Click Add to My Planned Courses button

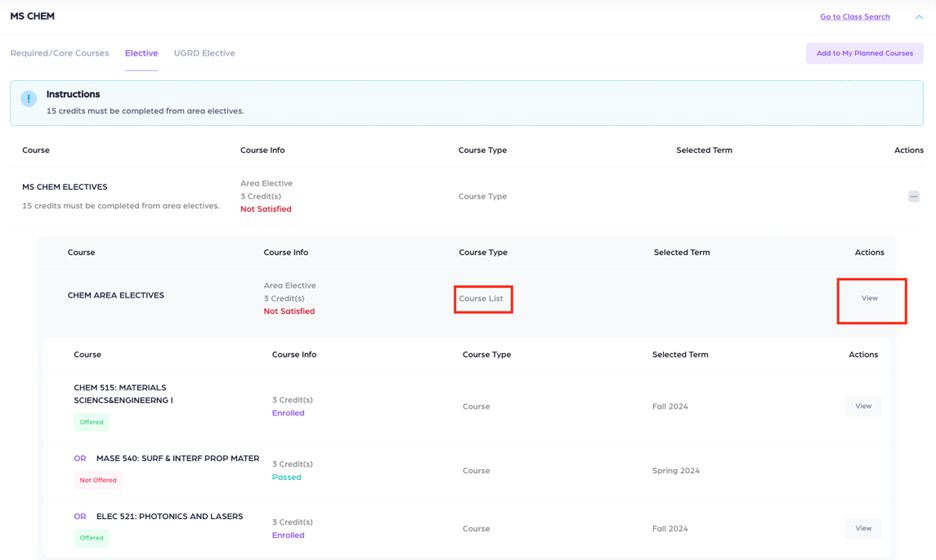pyautogui.click(x=864, y=53)
